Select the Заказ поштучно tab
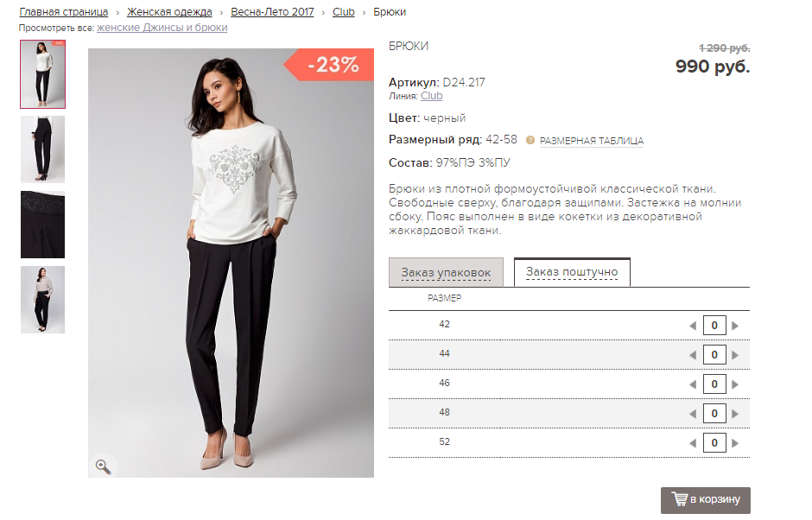Viewport: 812px width, 520px height. point(572,272)
